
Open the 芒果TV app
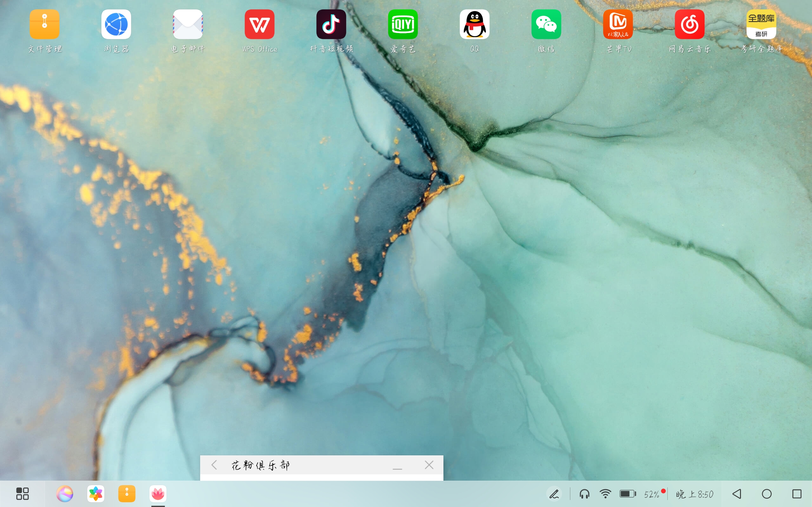pyautogui.click(x=618, y=24)
